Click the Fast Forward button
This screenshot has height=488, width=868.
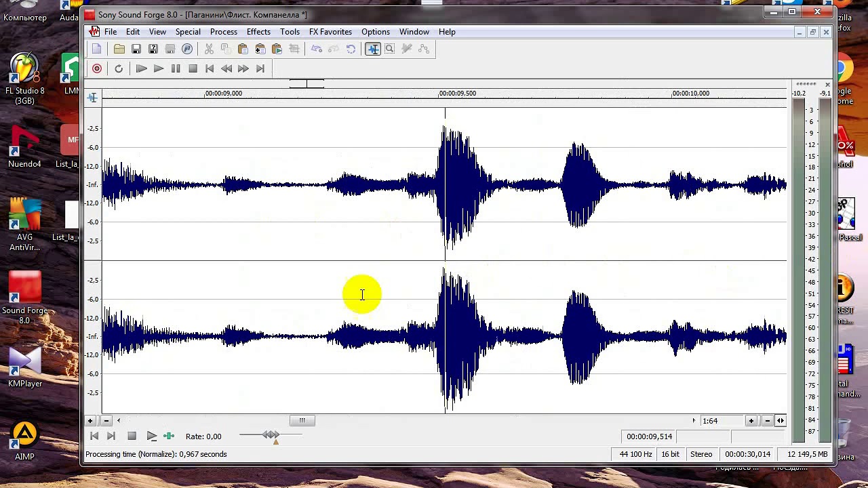point(243,68)
